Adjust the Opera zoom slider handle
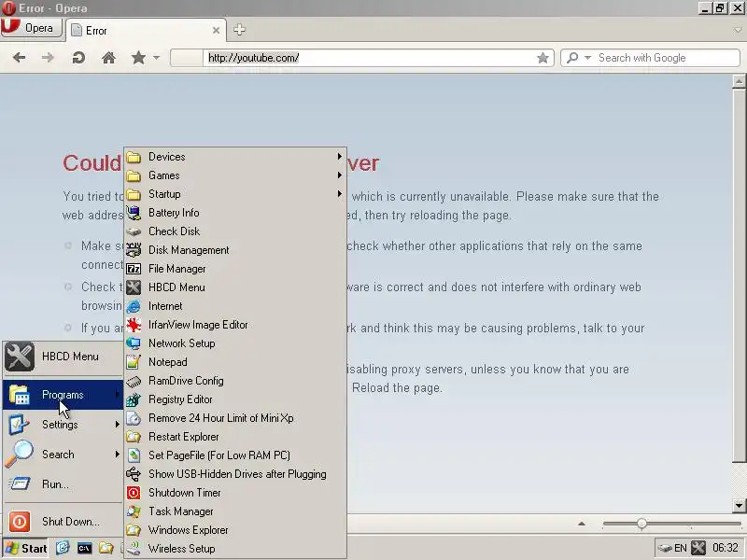The height and width of the screenshot is (560, 747). pos(641,524)
